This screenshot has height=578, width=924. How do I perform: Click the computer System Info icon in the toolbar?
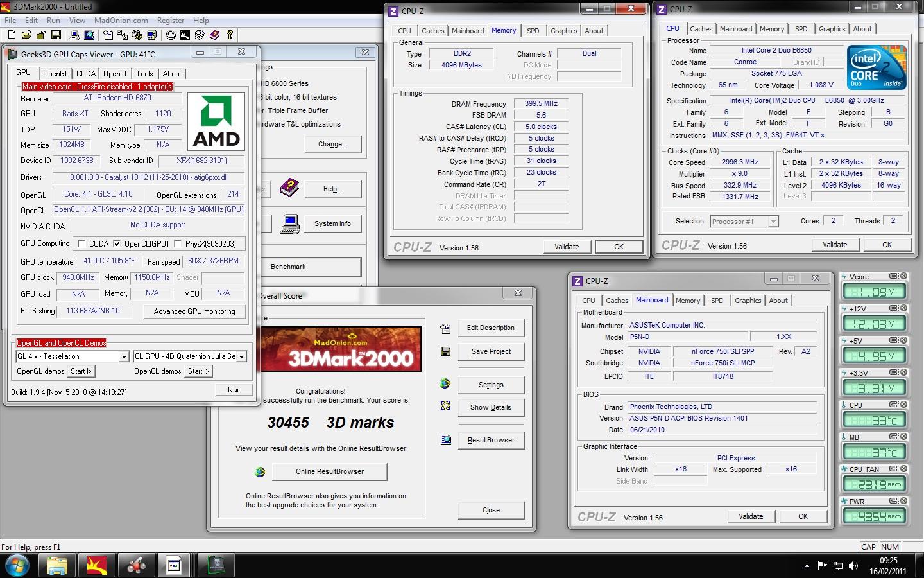[x=74, y=35]
